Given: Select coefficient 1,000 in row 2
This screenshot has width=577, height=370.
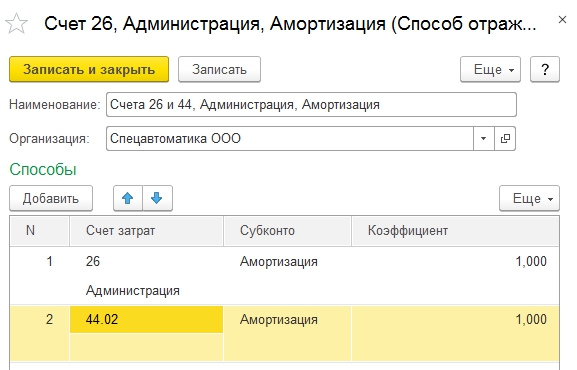Looking at the screenshot, I should coord(455,319).
